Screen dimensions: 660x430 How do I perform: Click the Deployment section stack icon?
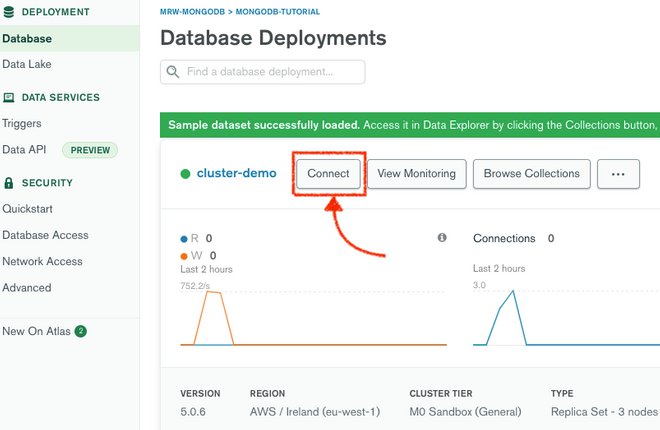(9, 12)
